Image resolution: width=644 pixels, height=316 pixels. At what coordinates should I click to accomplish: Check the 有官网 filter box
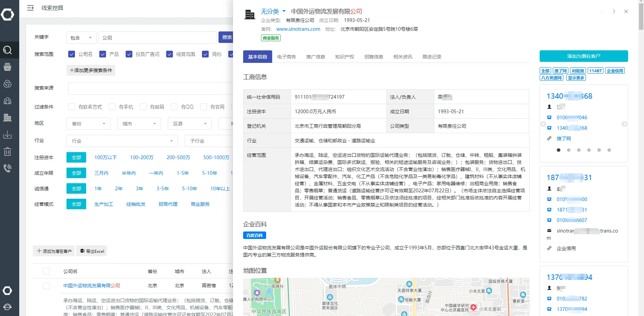[x=204, y=107]
